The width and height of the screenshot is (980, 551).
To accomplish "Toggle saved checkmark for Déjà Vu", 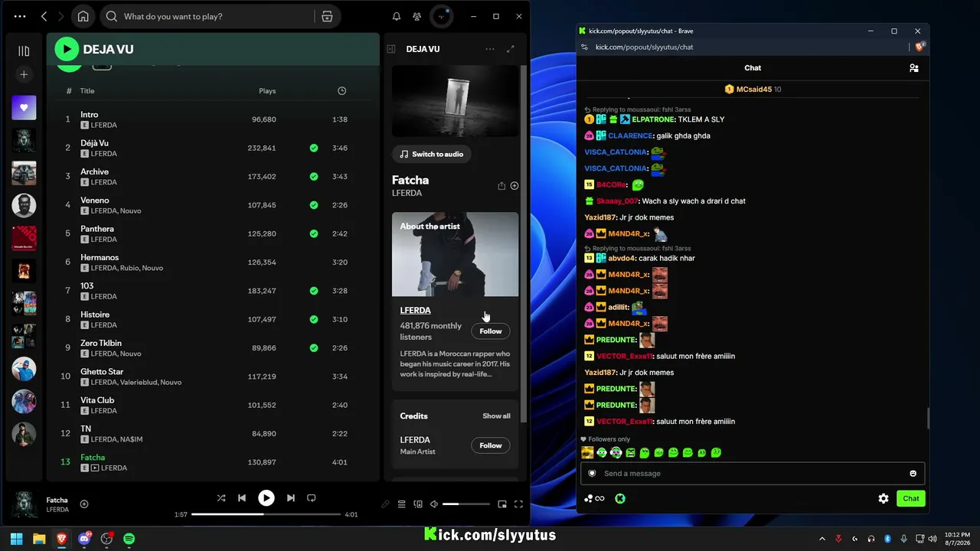I will 314,148.
